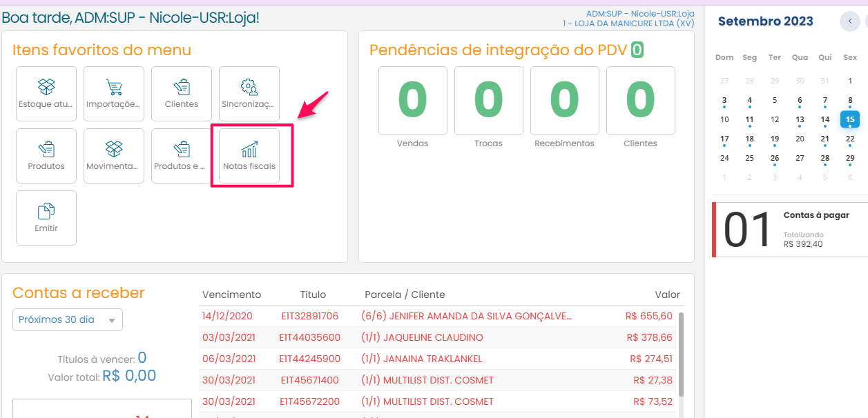Select day 15 in the calendar
The height and width of the screenshot is (418, 868).
click(x=850, y=119)
